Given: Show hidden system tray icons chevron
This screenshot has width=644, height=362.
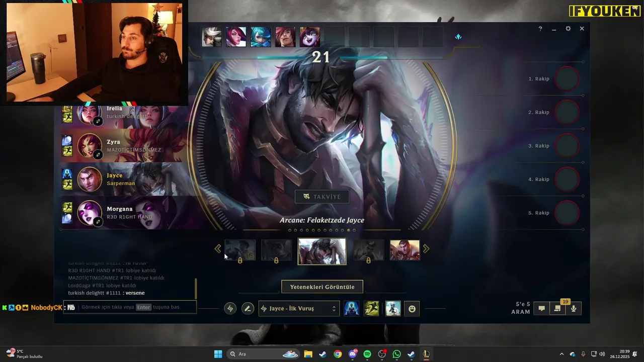Looking at the screenshot, I should (561, 354).
